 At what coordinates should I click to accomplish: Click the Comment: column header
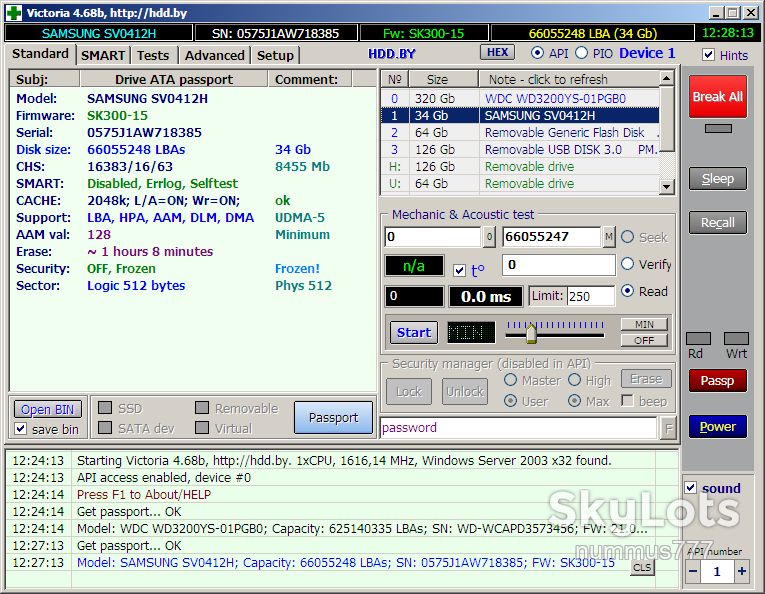pyautogui.click(x=309, y=79)
